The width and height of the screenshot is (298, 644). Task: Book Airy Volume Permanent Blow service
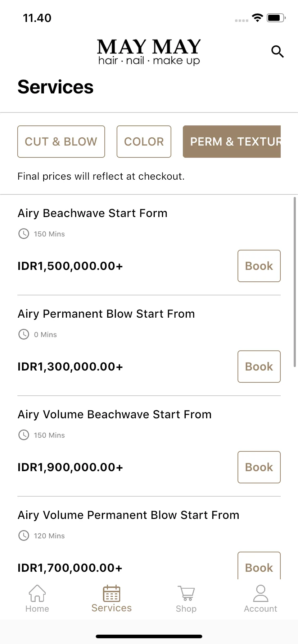(259, 566)
